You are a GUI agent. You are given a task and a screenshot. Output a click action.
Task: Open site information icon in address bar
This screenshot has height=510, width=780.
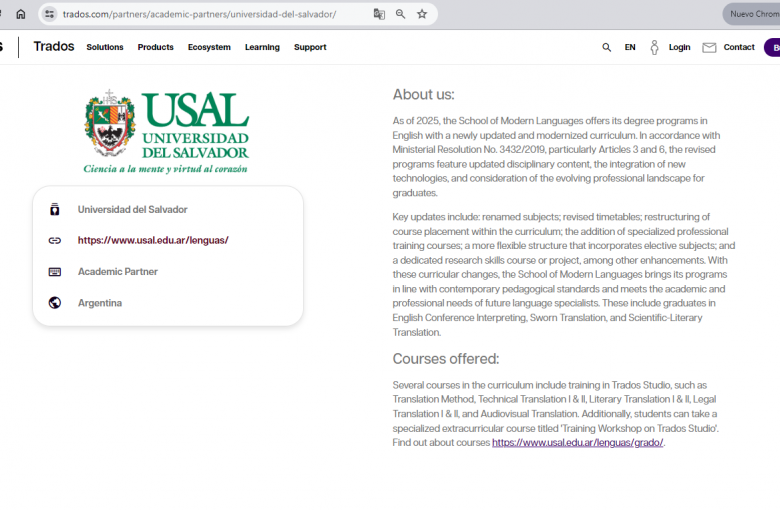click(49, 14)
